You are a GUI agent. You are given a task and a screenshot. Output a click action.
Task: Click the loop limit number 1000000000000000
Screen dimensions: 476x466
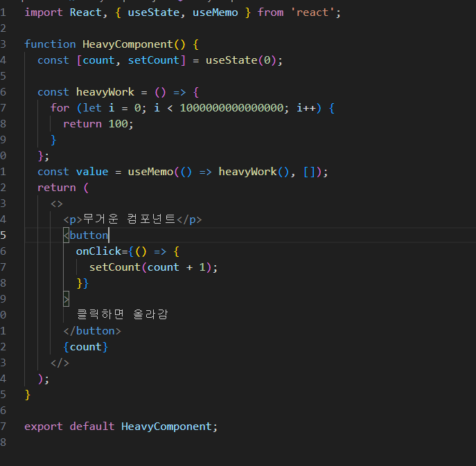tap(231, 108)
